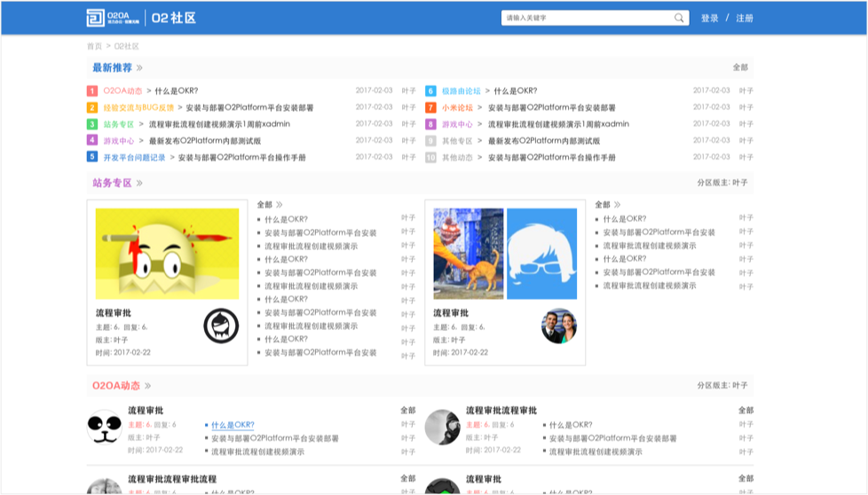
Task: Open the panda avatar in O2OA动态
Action: (104, 427)
